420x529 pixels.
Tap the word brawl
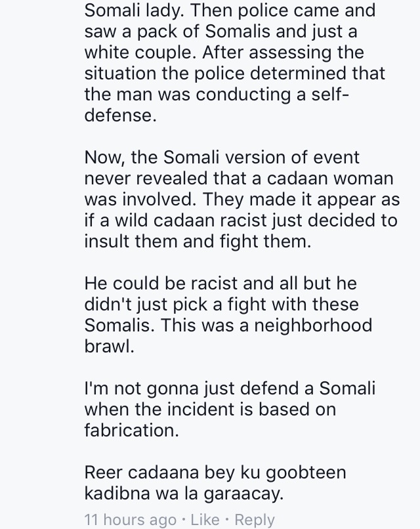(110, 346)
